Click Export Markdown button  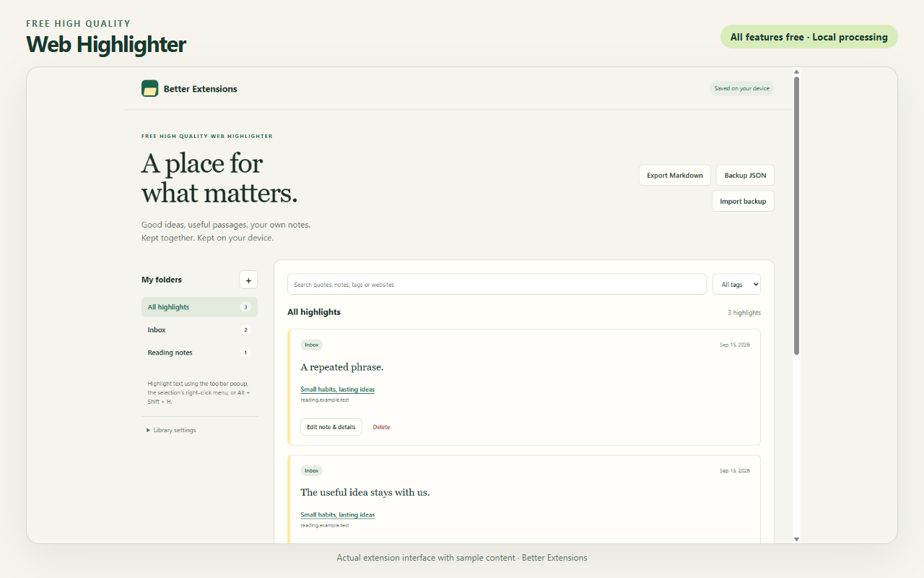[x=675, y=176]
